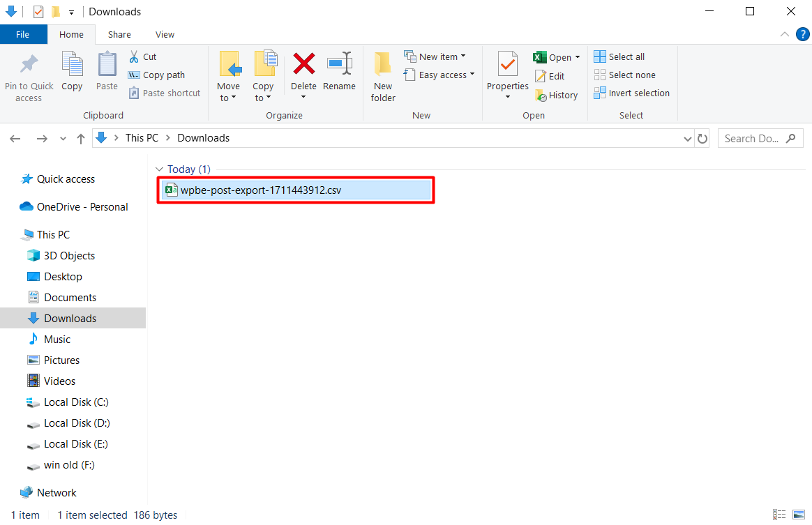Select the wpbe-post-export CSV file
Screen dimensions: 812x525
coord(261,190)
